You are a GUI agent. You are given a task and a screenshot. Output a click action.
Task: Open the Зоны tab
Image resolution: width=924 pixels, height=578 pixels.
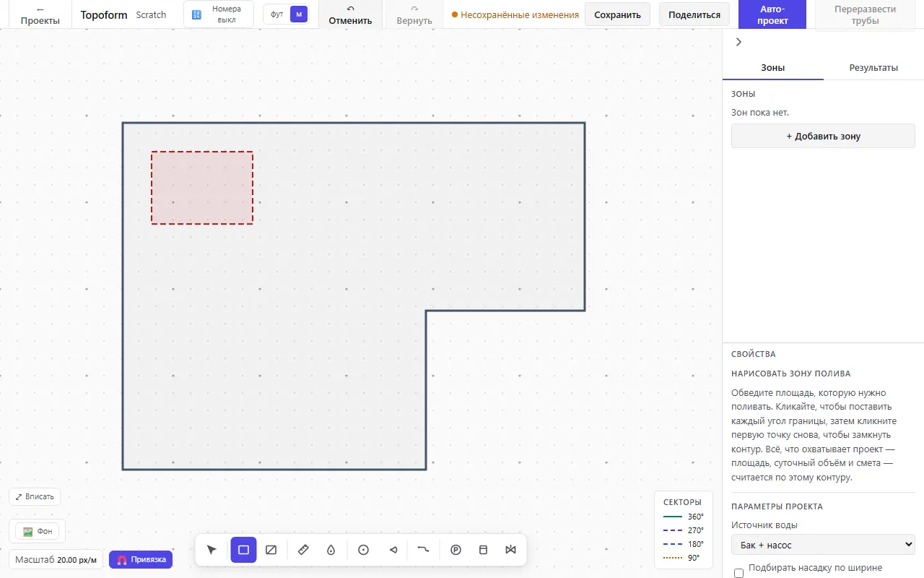(x=773, y=68)
